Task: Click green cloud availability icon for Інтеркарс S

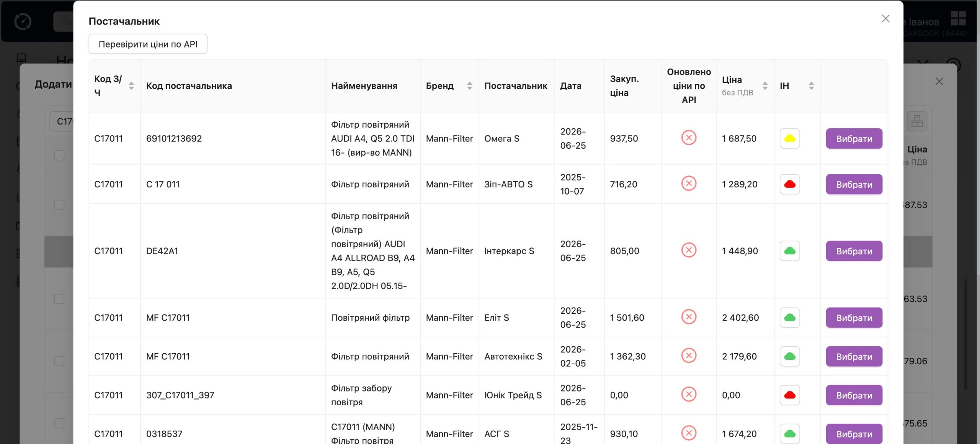Action: click(790, 251)
